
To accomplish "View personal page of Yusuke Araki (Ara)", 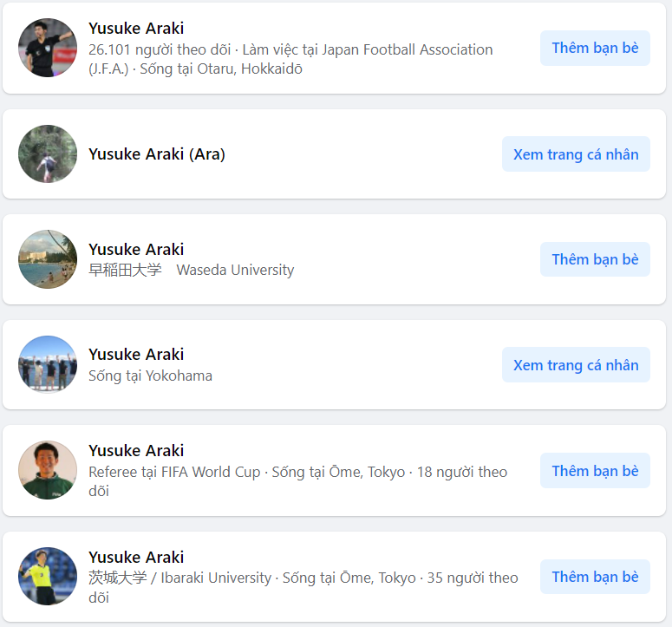I will point(576,154).
